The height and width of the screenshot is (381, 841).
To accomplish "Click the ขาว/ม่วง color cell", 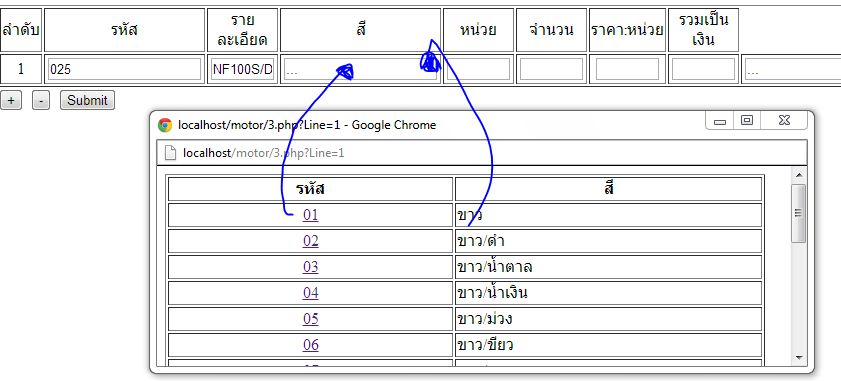I will [x=608, y=319].
